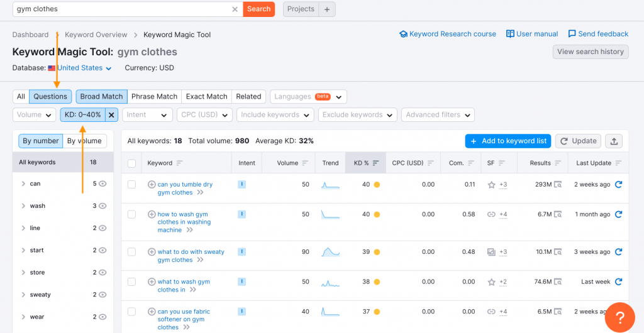Expand the 'can' keyword group
644x333 pixels.
[23, 183]
